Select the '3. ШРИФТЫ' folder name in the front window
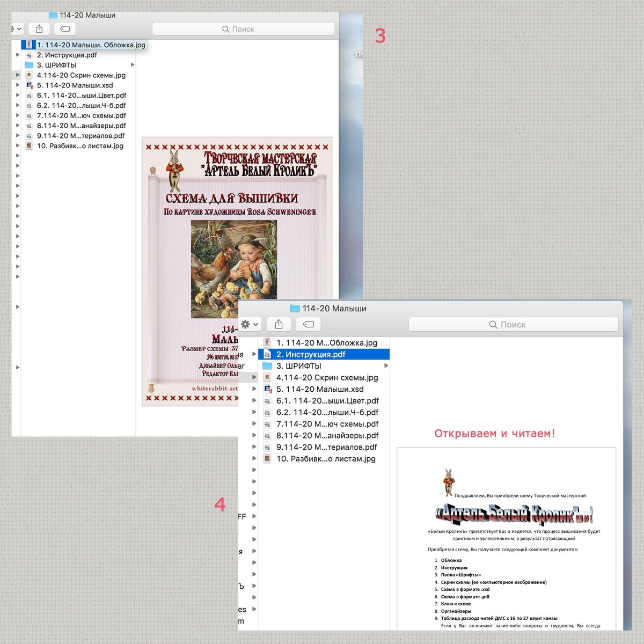 pos(299,366)
